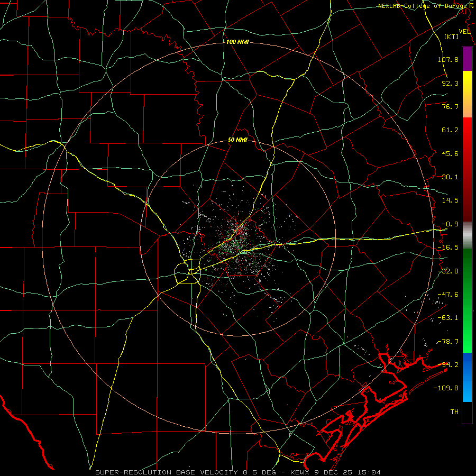Click the 45.6 velocity scale value
This screenshot has width=476, height=476.
pos(450,153)
